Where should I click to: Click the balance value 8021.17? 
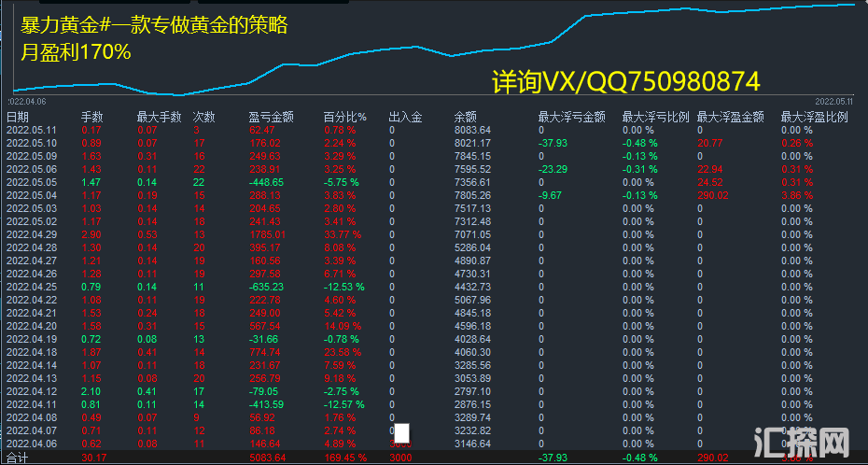[x=472, y=144]
